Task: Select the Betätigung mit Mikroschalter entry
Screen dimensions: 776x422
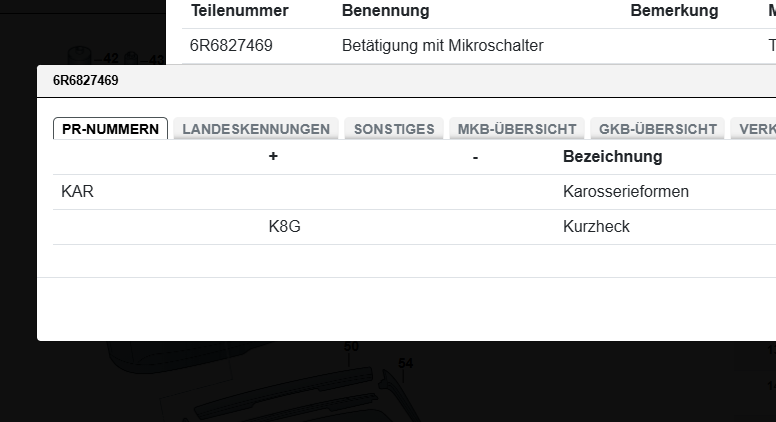Action: click(x=442, y=46)
